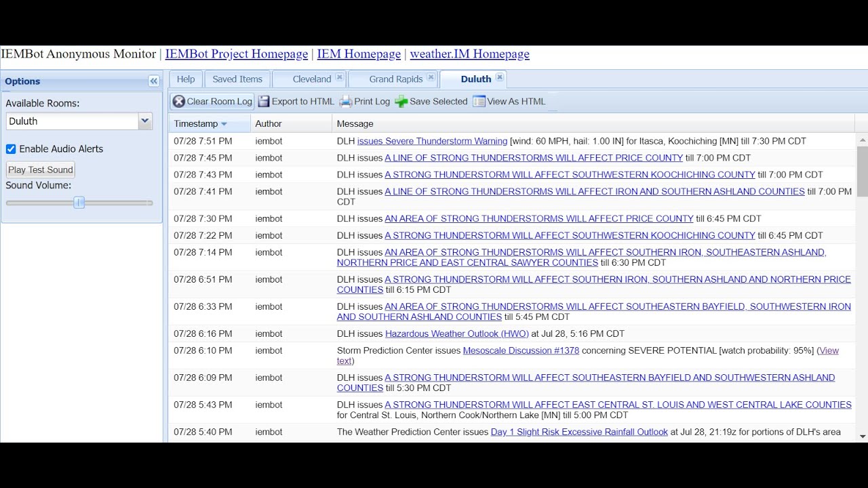Click the scrollbar up arrow

tap(862, 140)
